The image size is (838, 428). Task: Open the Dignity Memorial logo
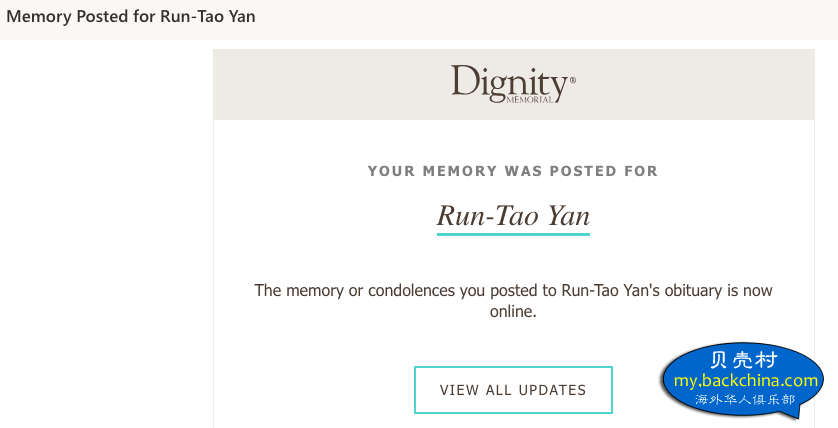[x=513, y=84]
